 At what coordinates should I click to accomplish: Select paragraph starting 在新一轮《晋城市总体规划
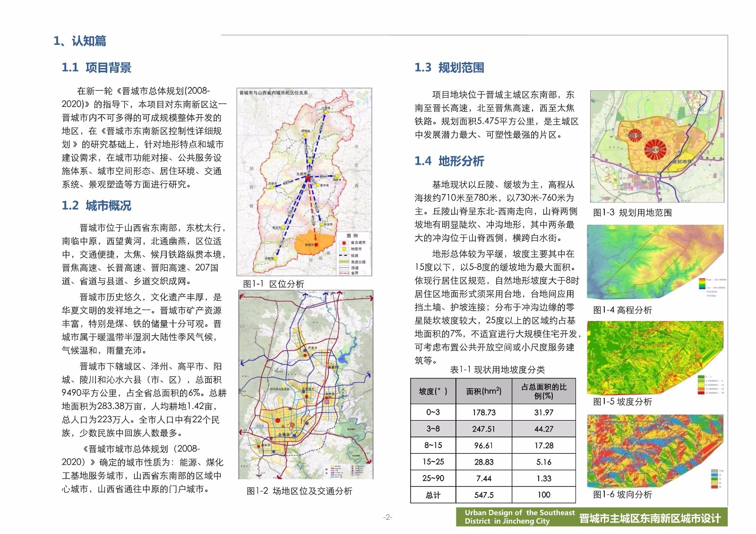tap(144, 137)
